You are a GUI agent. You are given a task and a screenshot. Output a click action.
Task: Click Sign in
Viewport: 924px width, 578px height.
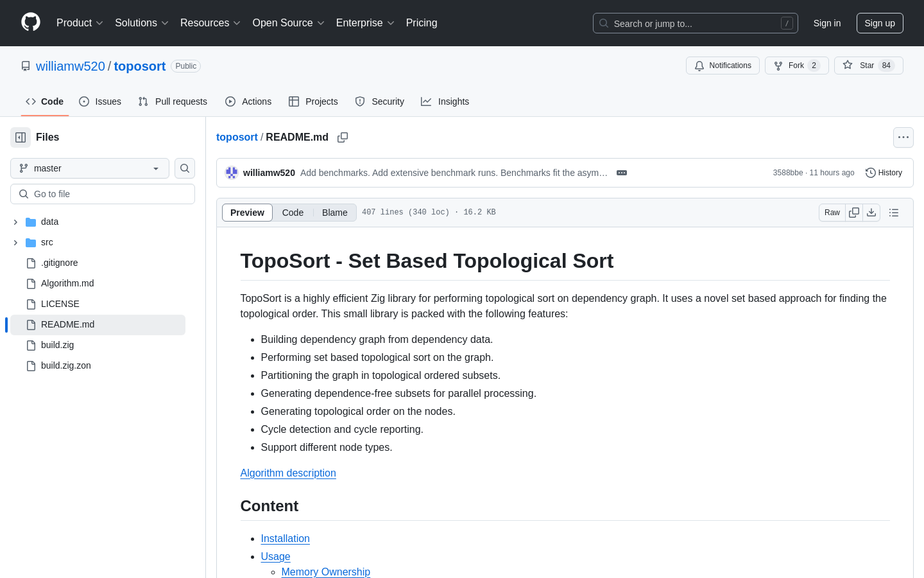coord(827,23)
